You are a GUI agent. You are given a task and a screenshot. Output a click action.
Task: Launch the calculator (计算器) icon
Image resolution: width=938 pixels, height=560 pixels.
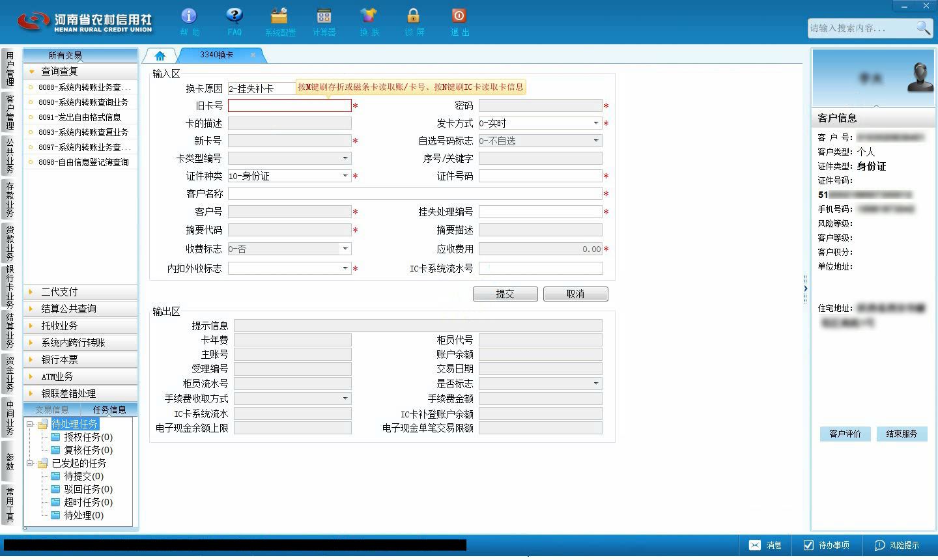324,16
